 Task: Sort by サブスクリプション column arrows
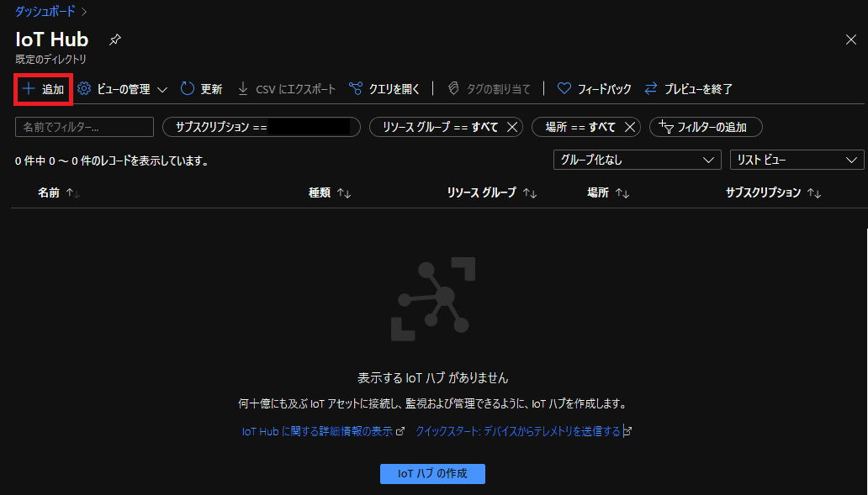coord(814,193)
